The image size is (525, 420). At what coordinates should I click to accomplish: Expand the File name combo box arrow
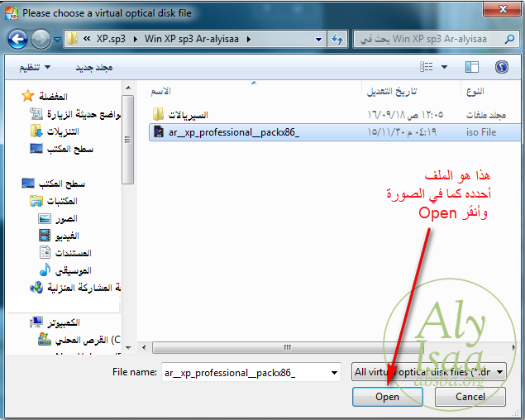point(332,373)
